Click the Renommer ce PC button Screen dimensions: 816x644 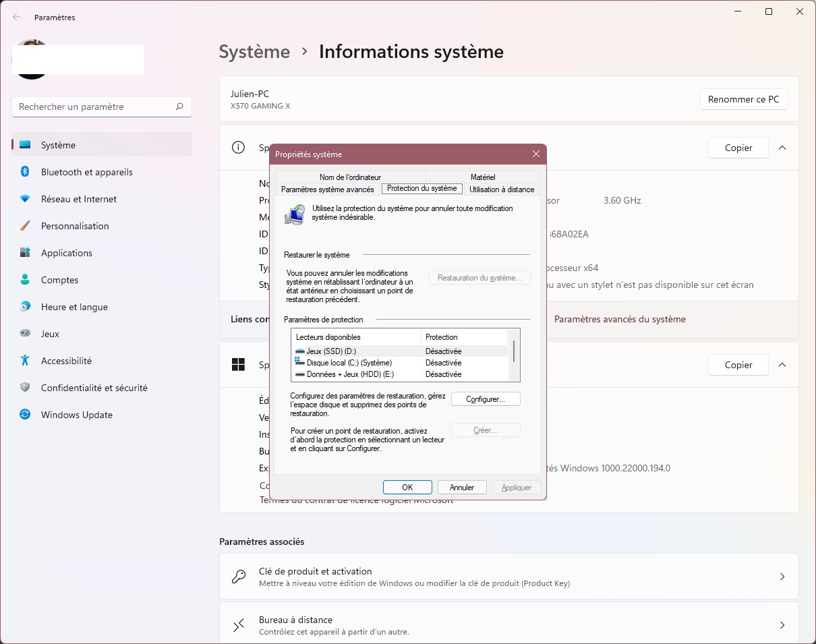coord(743,99)
